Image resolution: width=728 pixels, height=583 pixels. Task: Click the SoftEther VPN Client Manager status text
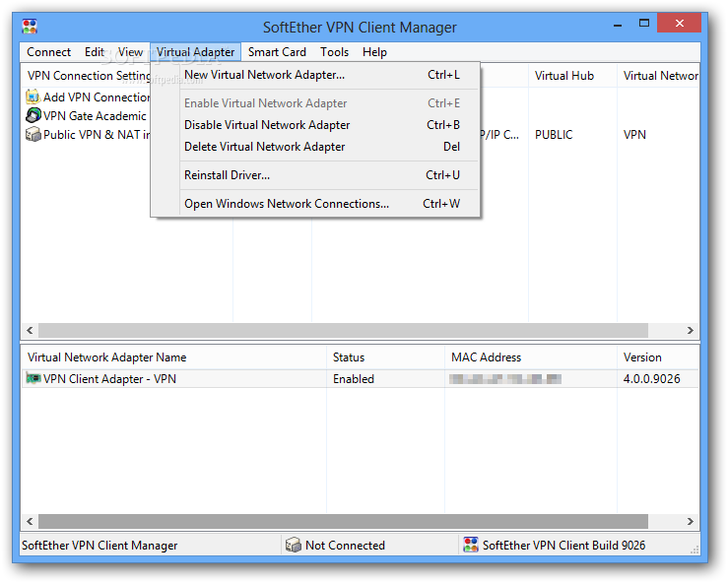click(99, 545)
